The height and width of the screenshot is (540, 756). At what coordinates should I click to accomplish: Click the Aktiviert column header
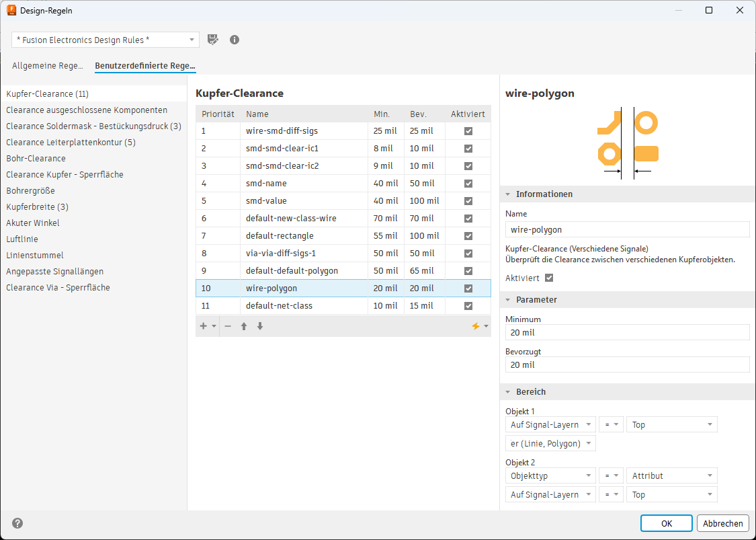tap(468, 114)
